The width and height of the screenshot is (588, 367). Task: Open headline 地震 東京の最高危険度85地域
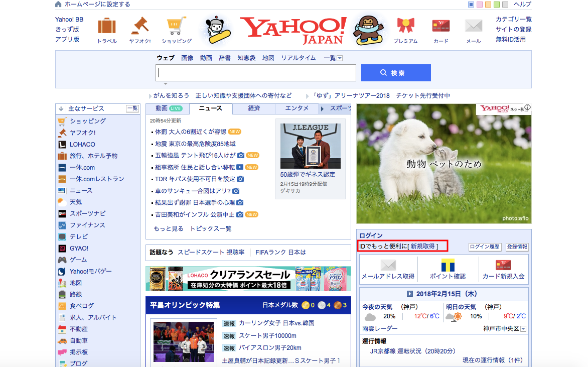point(195,144)
